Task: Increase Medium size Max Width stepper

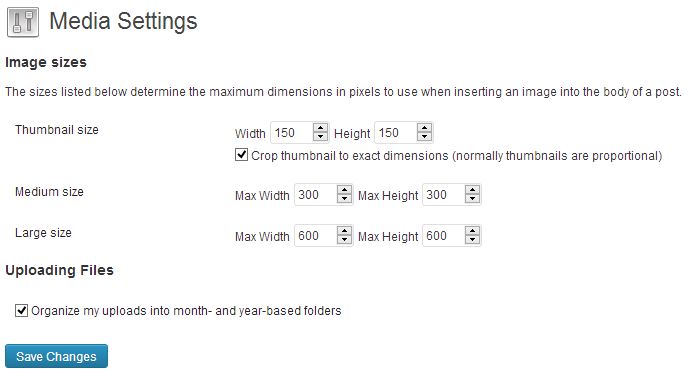Action: pos(344,190)
